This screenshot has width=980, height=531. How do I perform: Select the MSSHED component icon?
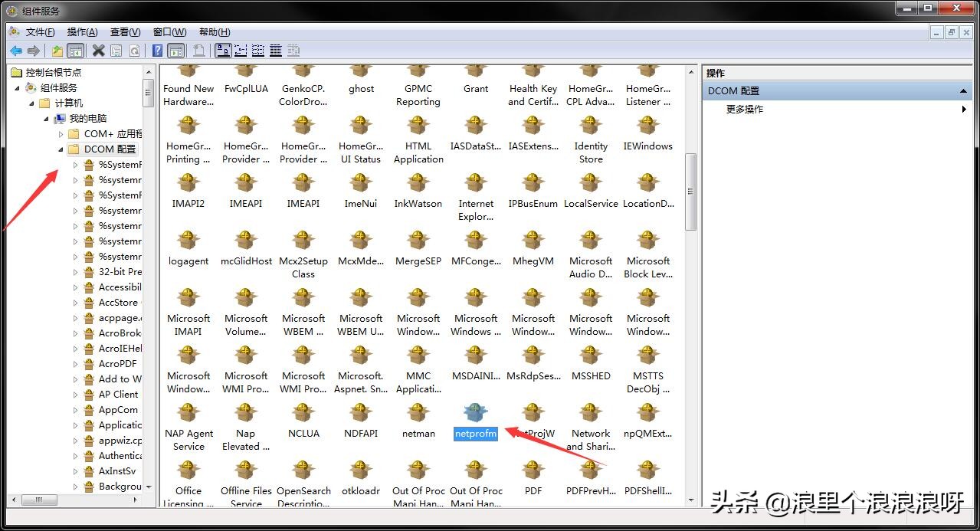[591, 356]
